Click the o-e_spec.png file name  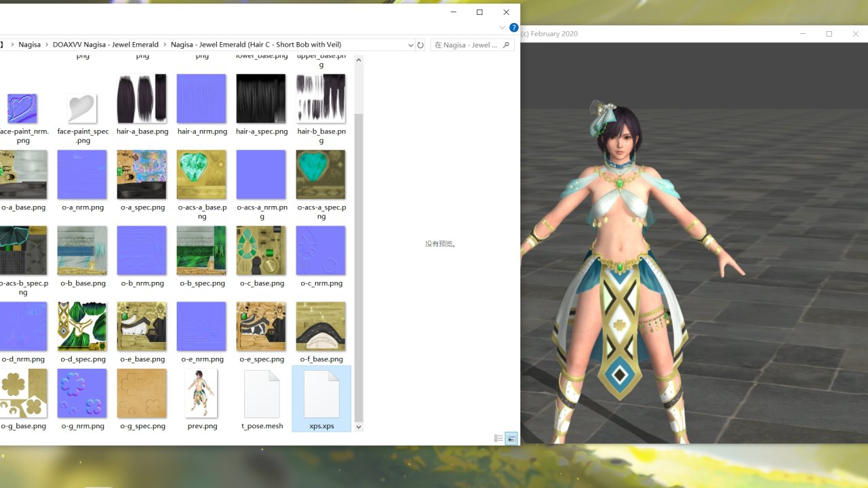[x=262, y=359]
